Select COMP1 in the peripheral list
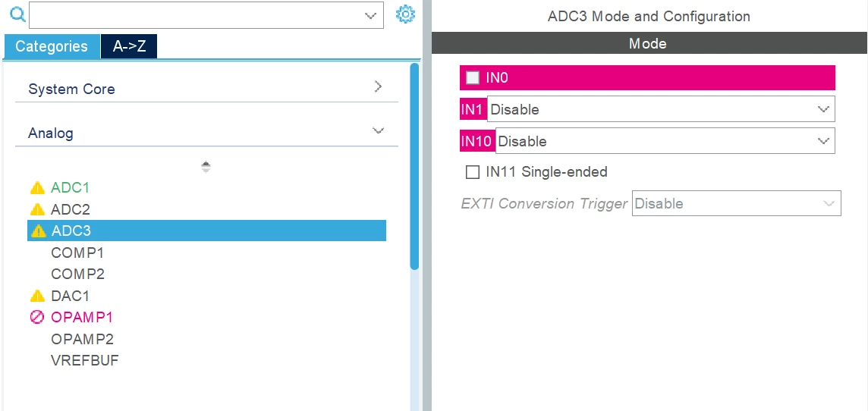Image resolution: width=868 pixels, height=411 pixels. click(77, 253)
